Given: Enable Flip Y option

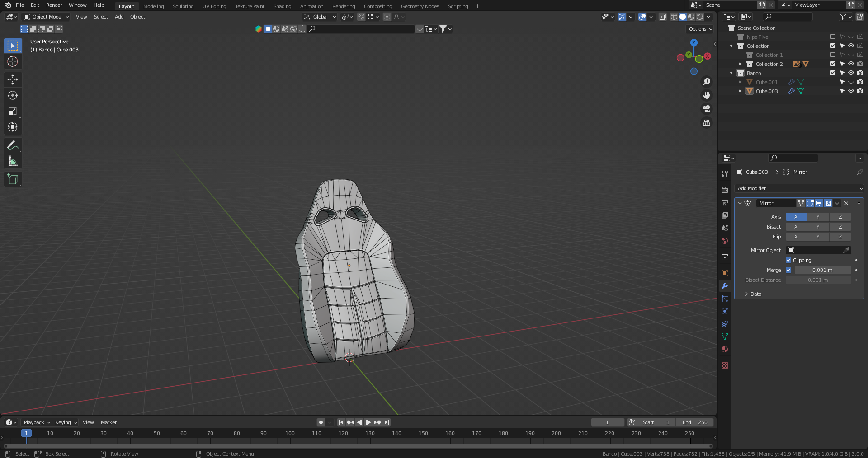Looking at the screenshot, I should click(x=818, y=237).
